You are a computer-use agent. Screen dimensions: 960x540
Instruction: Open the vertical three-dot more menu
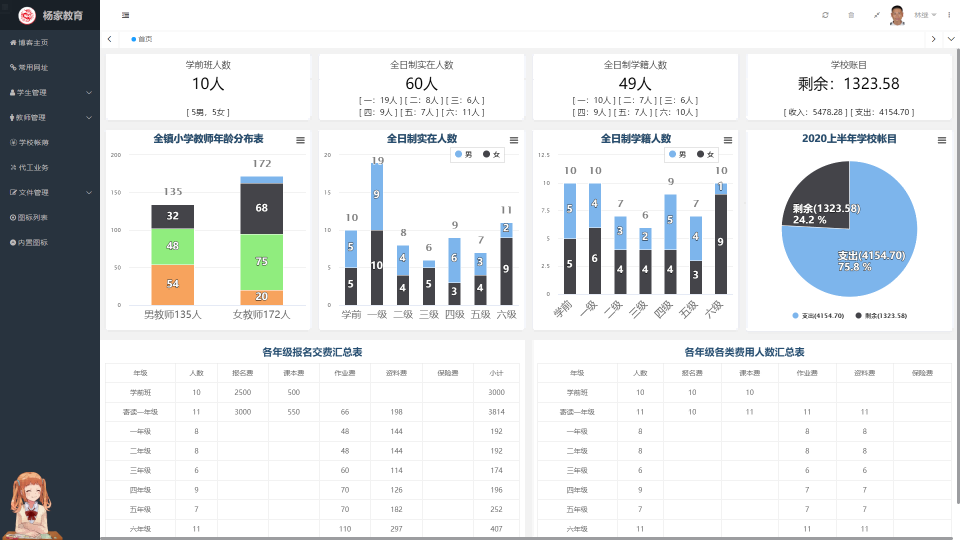pos(949,15)
